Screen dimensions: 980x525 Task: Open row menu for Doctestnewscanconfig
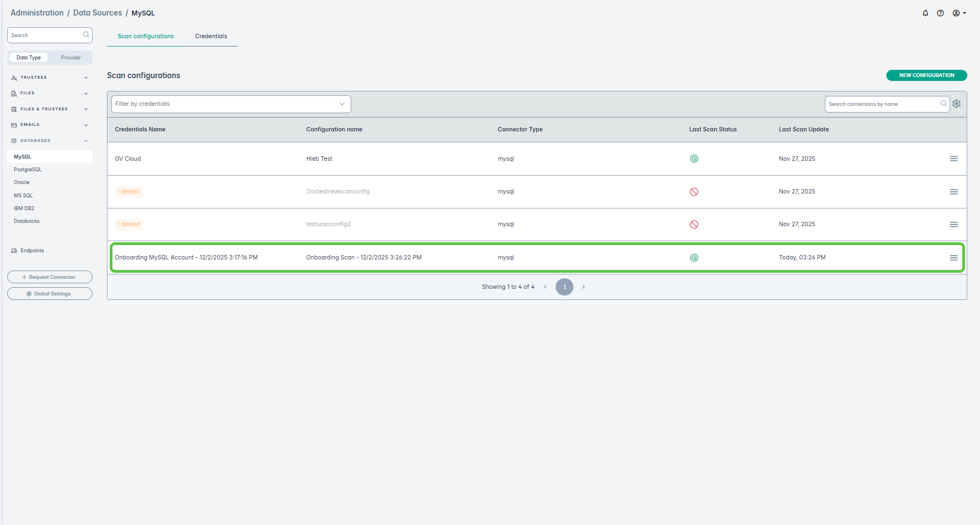click(x=953, y=192)
